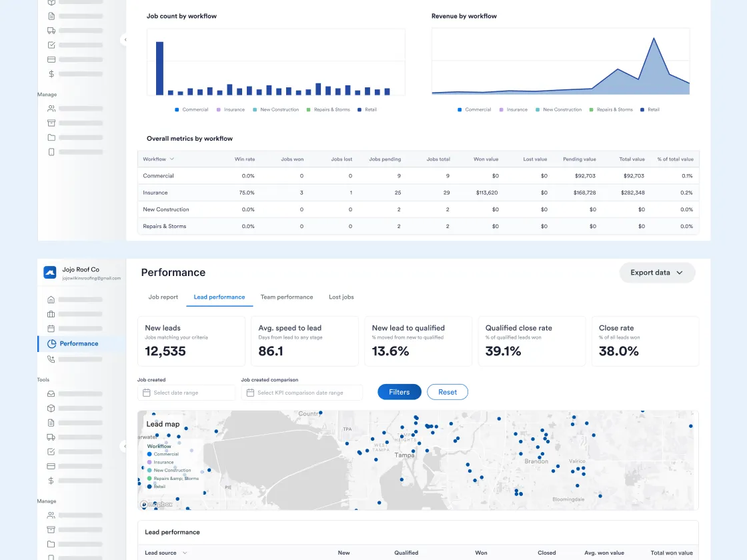
Task: Open the phone call icon below Performance
Action: (x=51, y=359)
